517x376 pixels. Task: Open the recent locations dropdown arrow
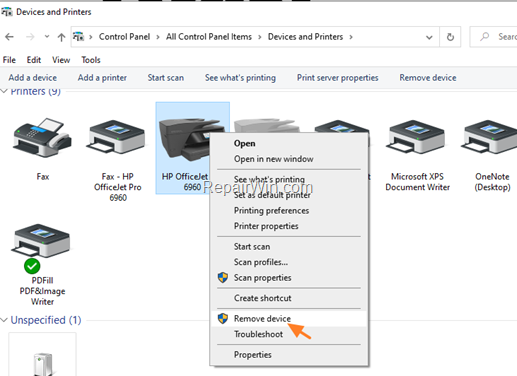pos(47,36)
